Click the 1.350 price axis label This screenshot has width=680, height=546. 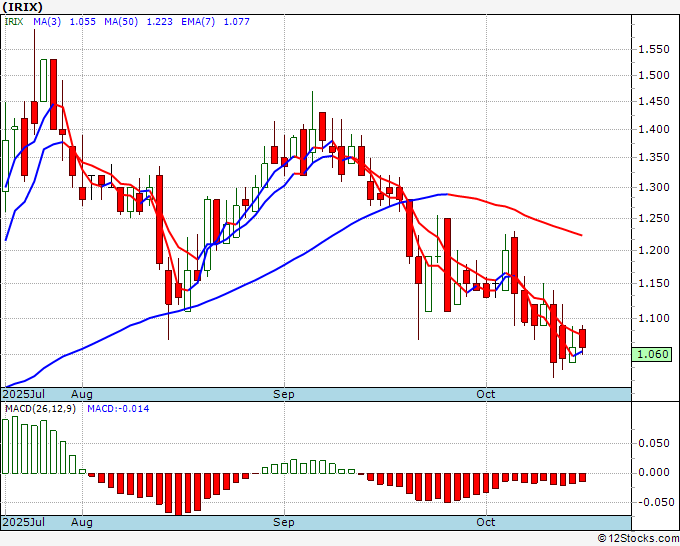click(x=654, y=157)
